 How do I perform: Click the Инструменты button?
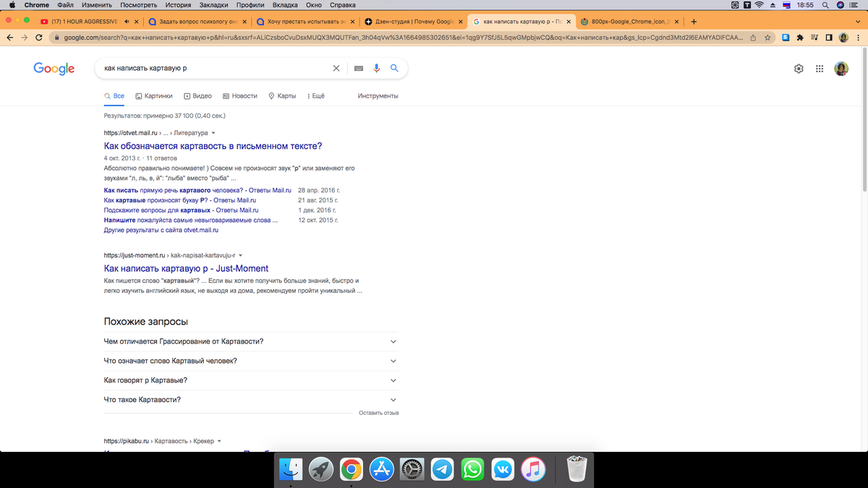click(378, 95)
